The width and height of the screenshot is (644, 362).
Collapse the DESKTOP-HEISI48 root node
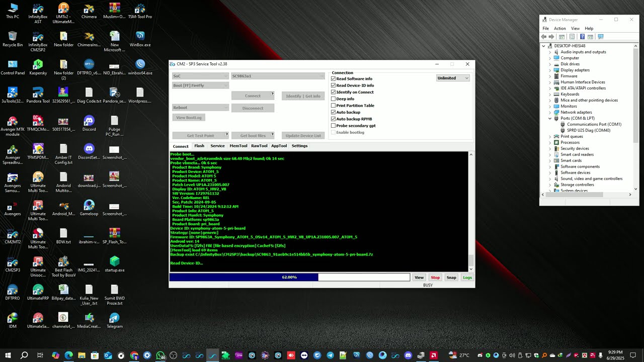[x=544, y=46]
